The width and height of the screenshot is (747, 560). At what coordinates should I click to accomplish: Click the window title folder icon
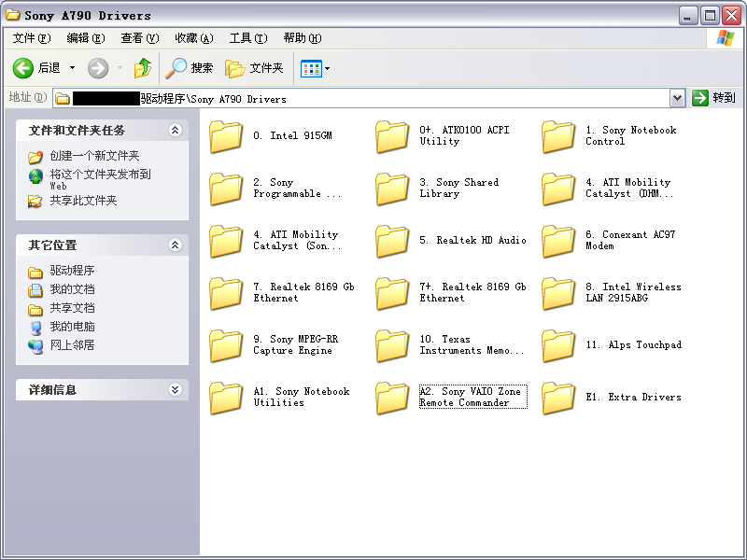point(12,15)
